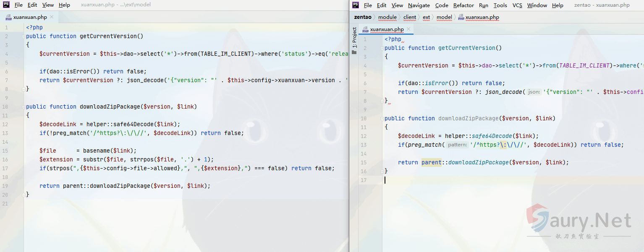Screen dimensions: 644x252
Task: Open the VCS menu
Action: click(517, 5)
